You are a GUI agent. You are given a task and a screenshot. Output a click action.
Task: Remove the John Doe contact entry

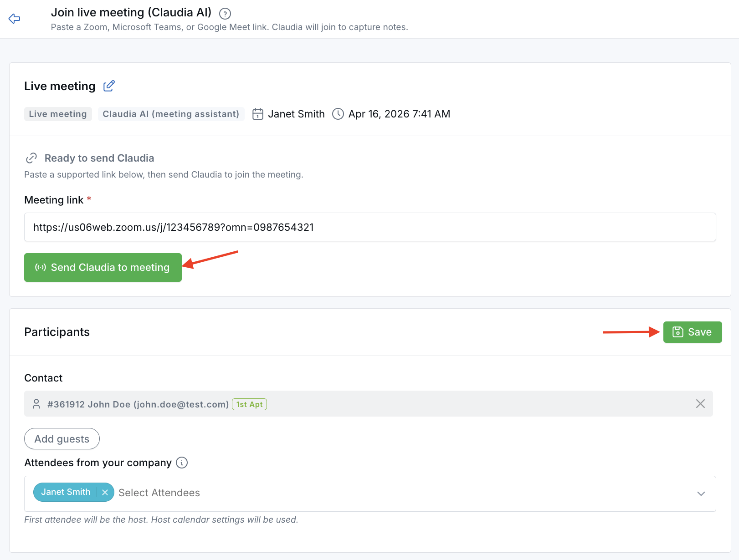coord(700,403)
